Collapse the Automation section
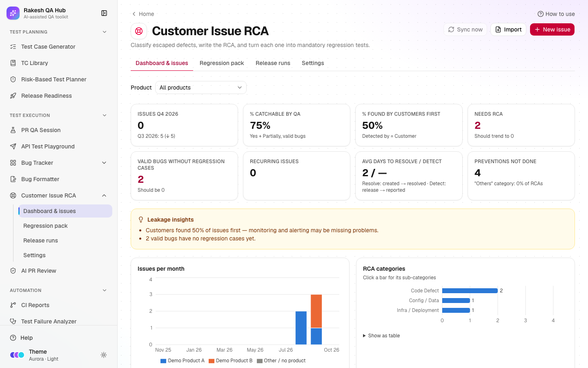The image size is (588, 368). pos(105,290)
